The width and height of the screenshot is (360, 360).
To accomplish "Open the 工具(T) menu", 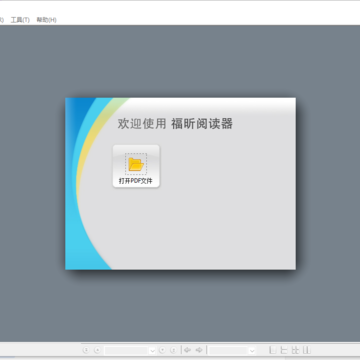I will point(20,20).
